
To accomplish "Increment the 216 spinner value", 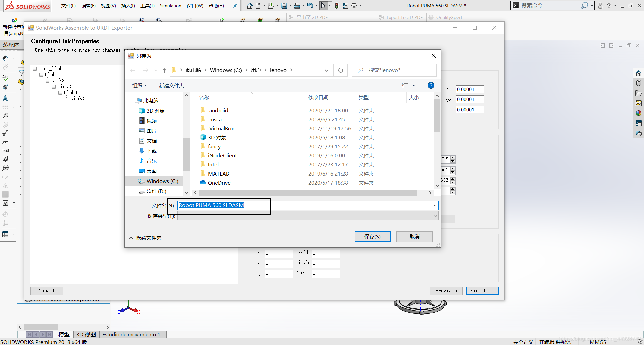I will tap(453, 158).
